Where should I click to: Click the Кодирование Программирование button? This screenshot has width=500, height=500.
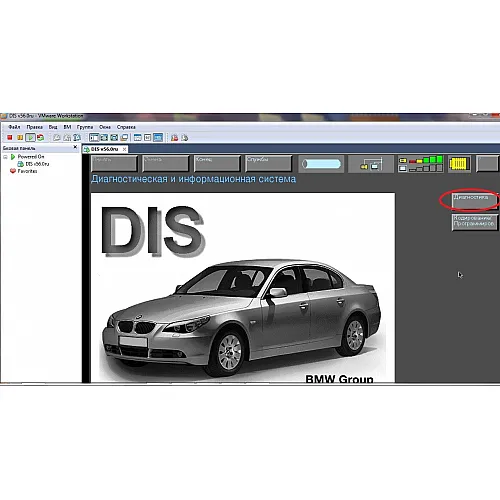(475, 222)
